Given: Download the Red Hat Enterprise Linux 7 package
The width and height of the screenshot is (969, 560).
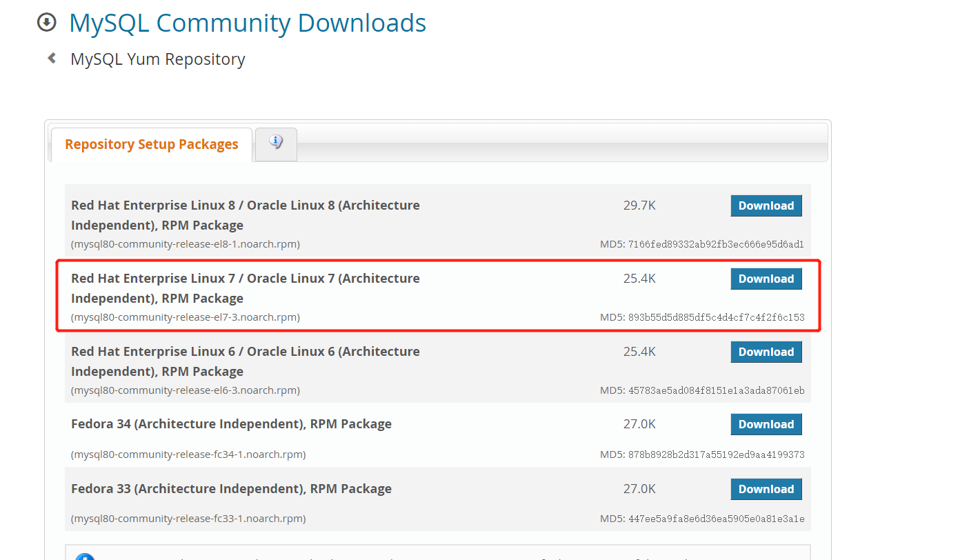Looking at the screenshot, I should [766, 279].
